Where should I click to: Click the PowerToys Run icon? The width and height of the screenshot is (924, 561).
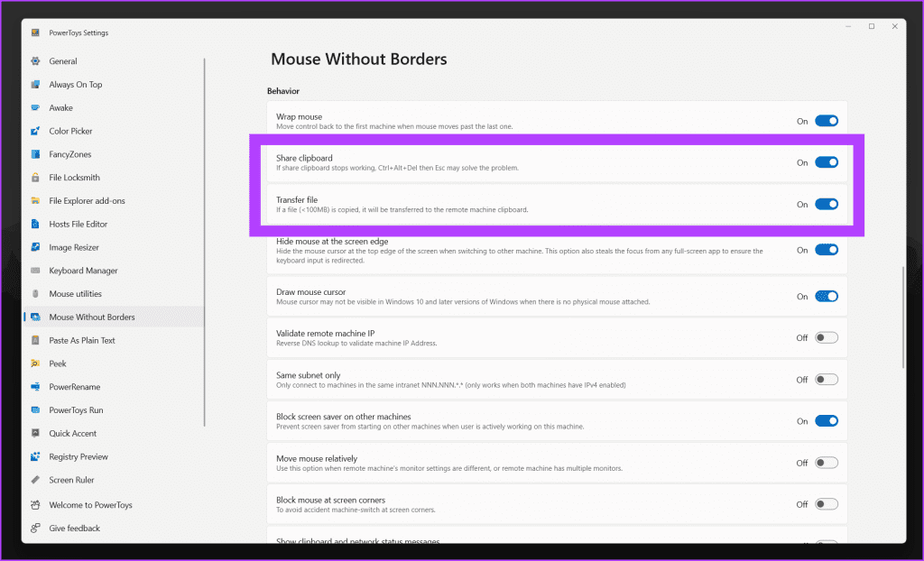point(35,410)
